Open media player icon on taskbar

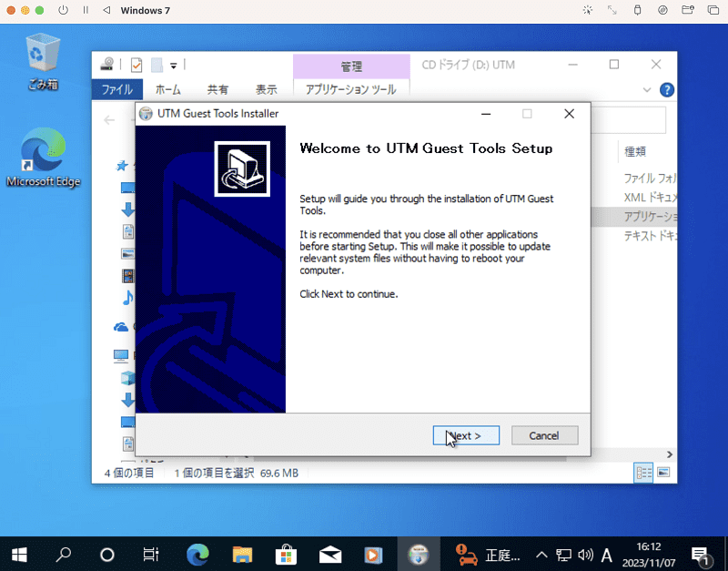pos(373,555)
